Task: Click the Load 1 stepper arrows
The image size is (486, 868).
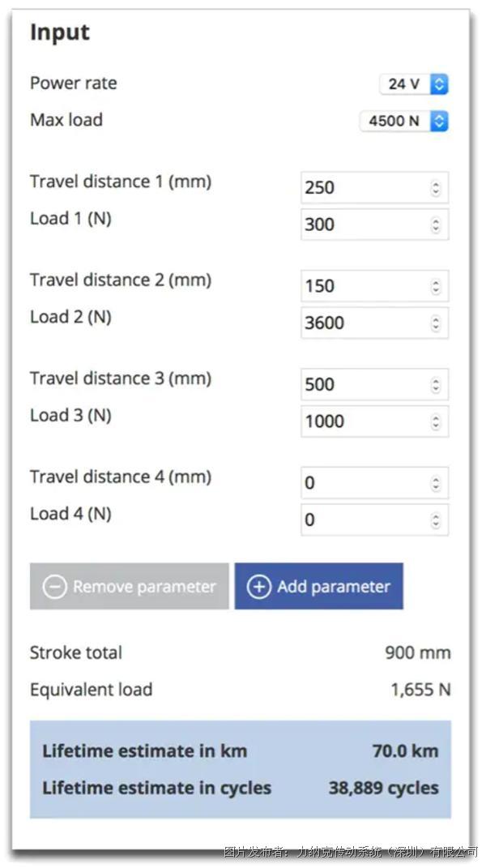Action: (x=436, y=224)
